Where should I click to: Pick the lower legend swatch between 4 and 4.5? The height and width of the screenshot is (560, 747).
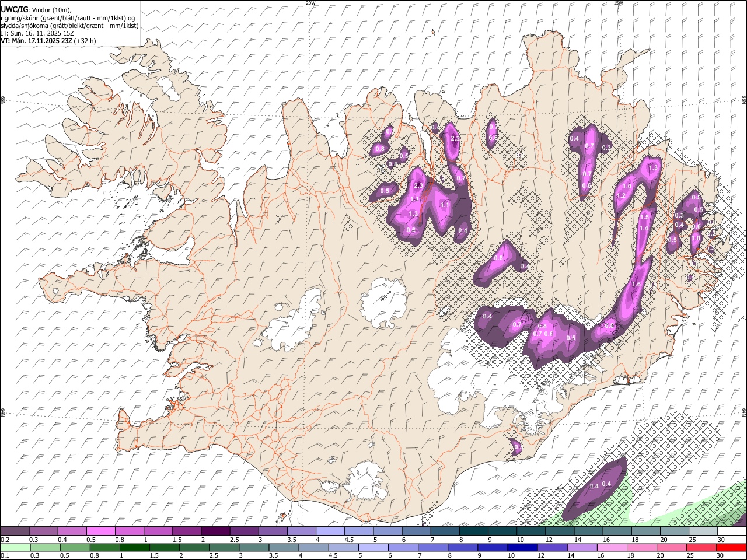coord(313,548)
